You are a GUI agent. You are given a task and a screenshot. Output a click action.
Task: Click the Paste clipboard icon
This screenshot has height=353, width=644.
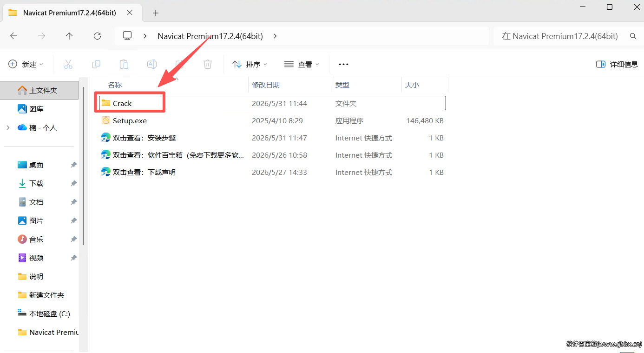tap(124, 64)
